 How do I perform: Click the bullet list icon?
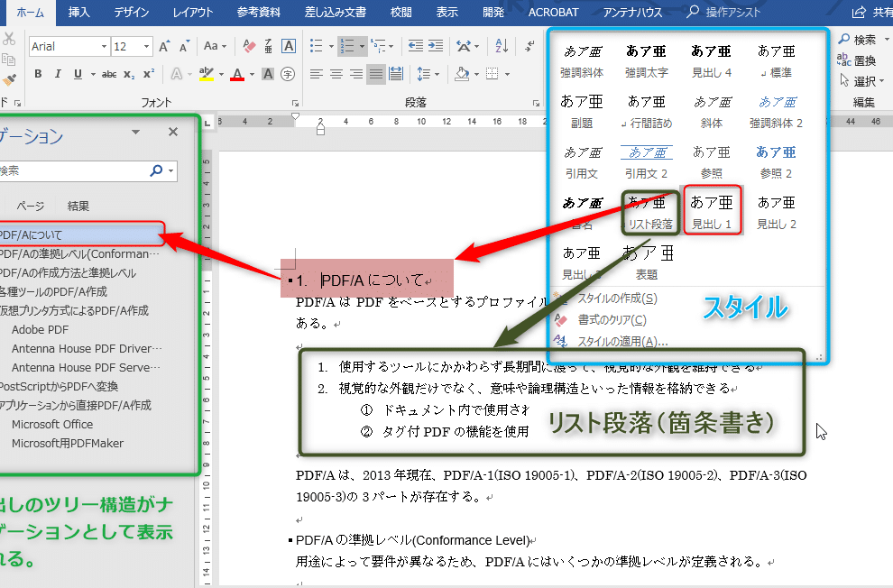316,46
